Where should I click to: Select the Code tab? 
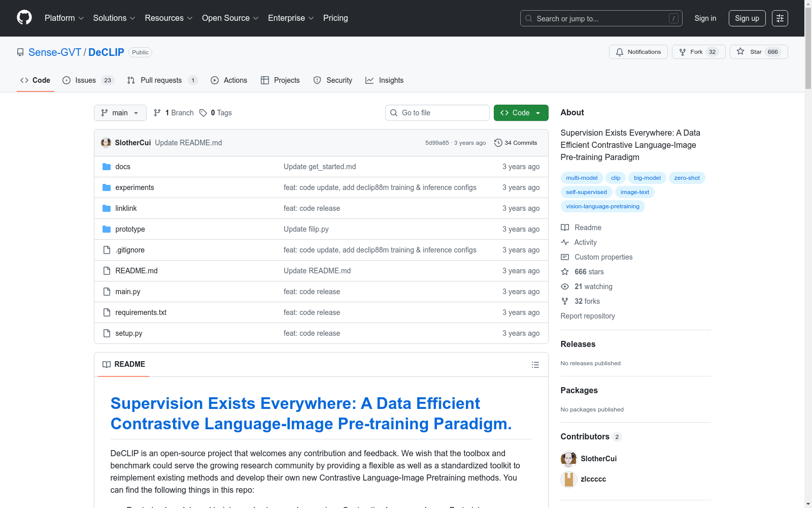36,80
